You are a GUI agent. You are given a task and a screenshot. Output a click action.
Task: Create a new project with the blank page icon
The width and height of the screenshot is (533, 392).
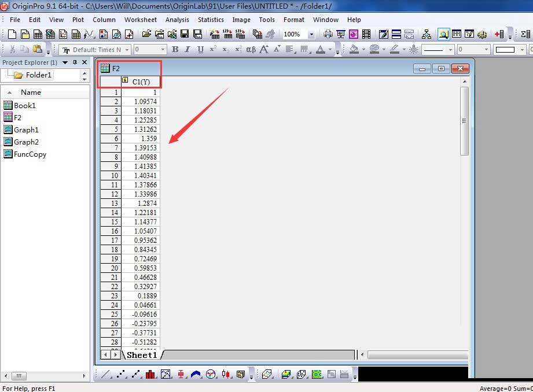(x=12, y=34)
